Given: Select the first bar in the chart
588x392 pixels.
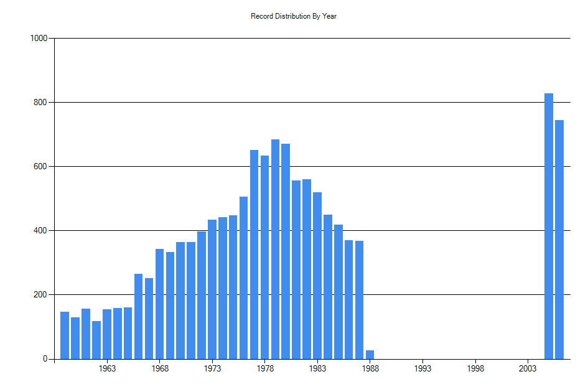Looking at the screenshot, I should click(65, 335).
